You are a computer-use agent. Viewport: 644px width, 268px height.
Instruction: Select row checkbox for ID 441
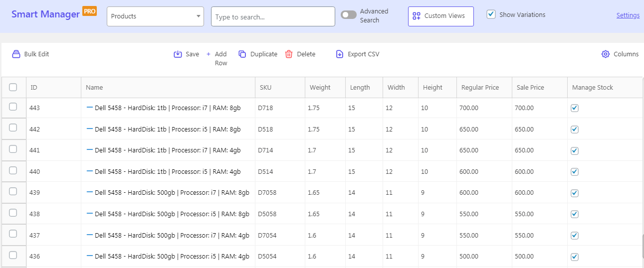tap(13, 149)
